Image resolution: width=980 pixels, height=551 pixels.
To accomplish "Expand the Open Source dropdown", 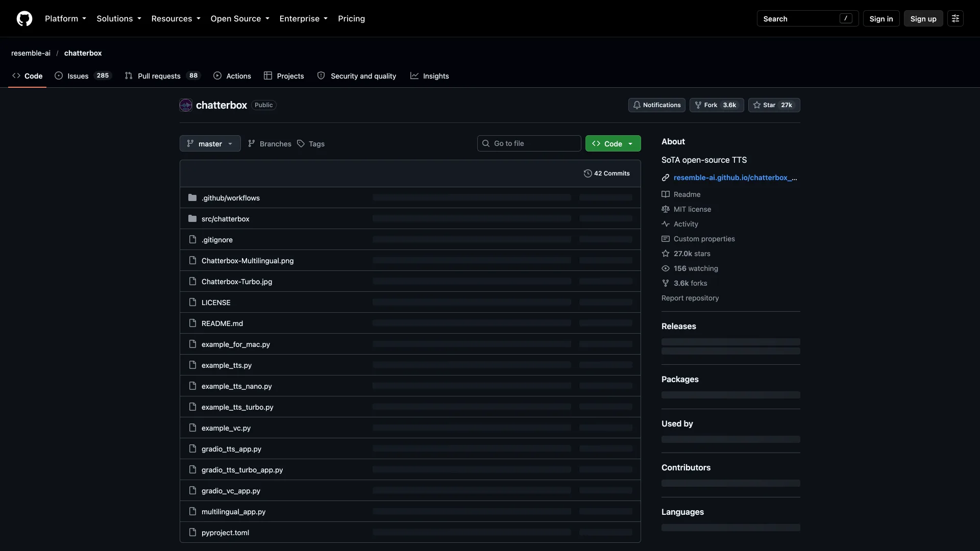I will (240, 19).
